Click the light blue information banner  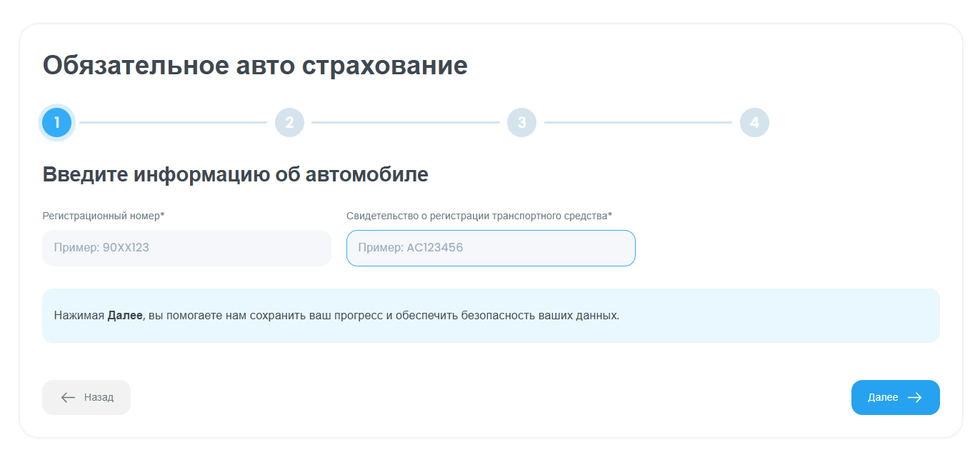click(490, 316)
